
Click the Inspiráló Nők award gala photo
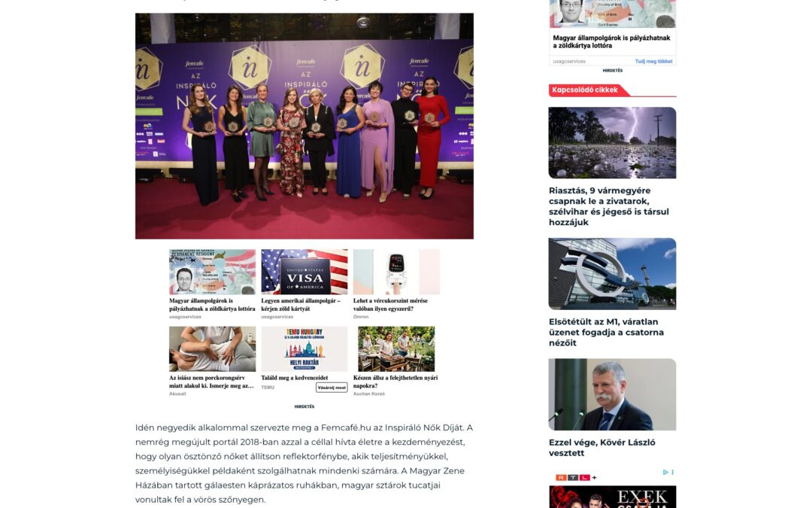click(x=304, y=126)
